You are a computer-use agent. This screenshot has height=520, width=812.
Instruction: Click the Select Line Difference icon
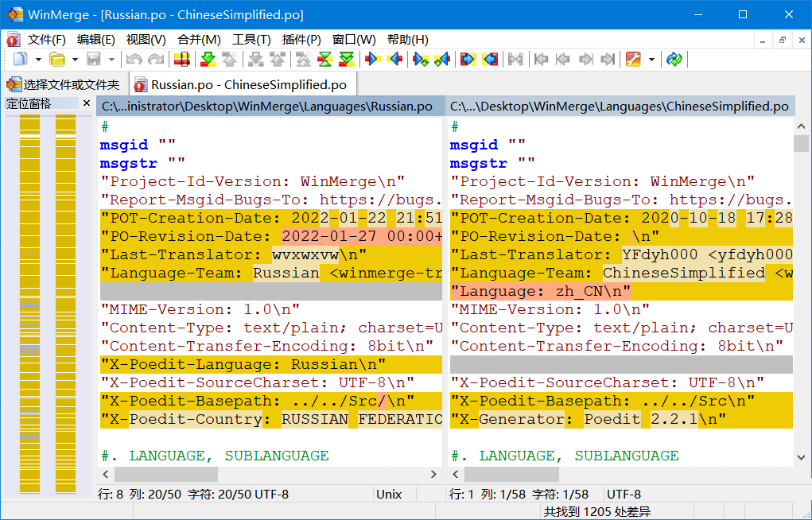click(182, 60)
